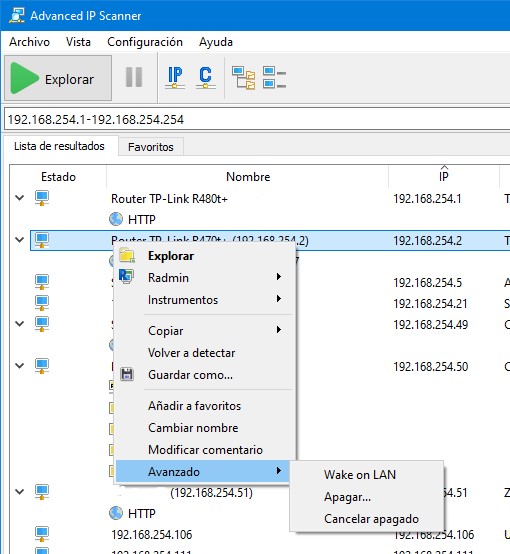Image resolution: width=510 pixels, height=554 pixels.
Task: Click the (192.168.254.51) name text
Action: [x=211, y=492]
